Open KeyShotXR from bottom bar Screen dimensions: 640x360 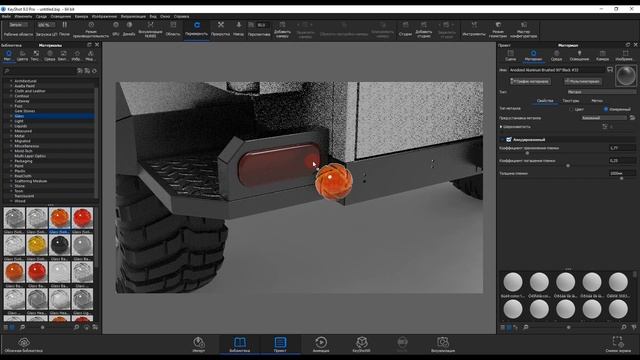coord(361,344)
